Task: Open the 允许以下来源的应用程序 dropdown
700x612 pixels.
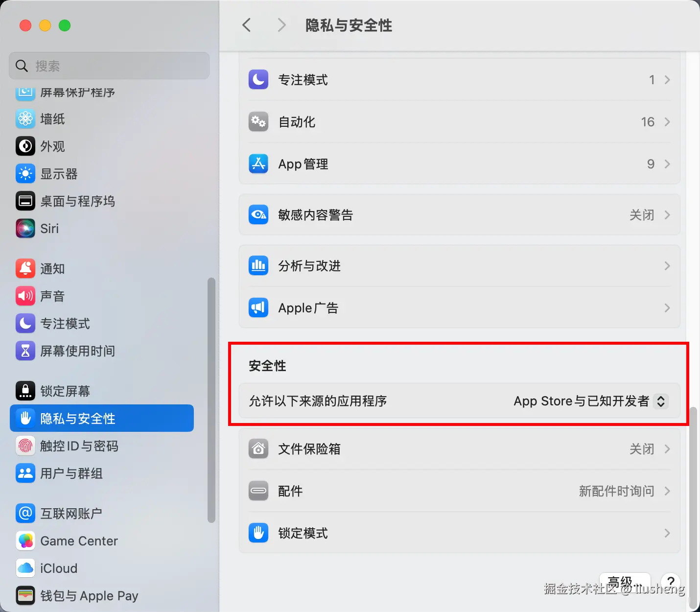Action: 589,401
